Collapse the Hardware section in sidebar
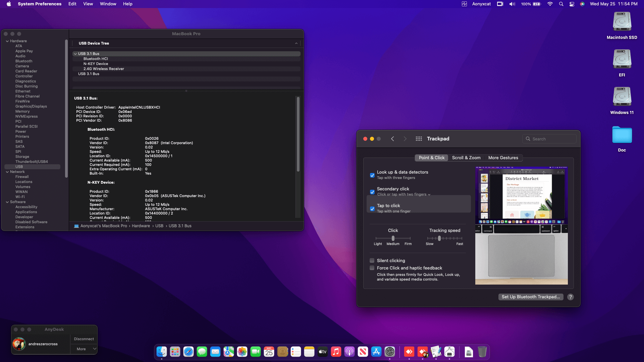The width and height of the screenshot is (644, 362). (7, 41)
